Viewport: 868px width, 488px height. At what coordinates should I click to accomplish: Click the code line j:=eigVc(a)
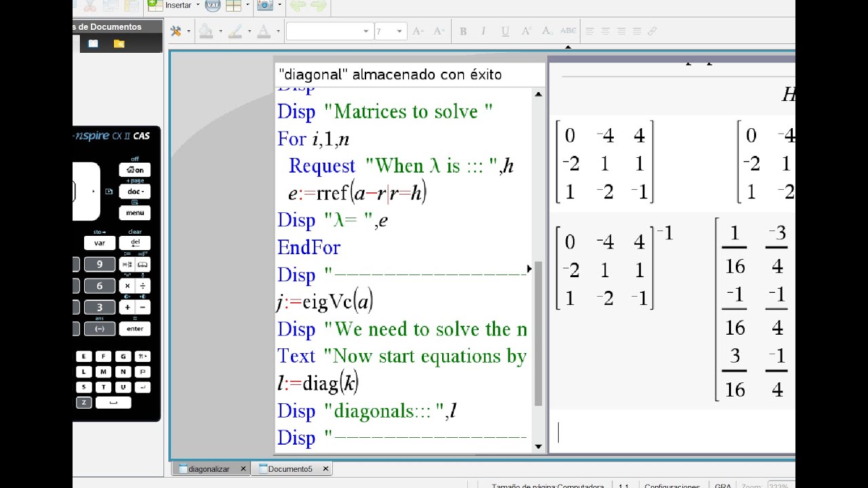click(x=325, y=302)
